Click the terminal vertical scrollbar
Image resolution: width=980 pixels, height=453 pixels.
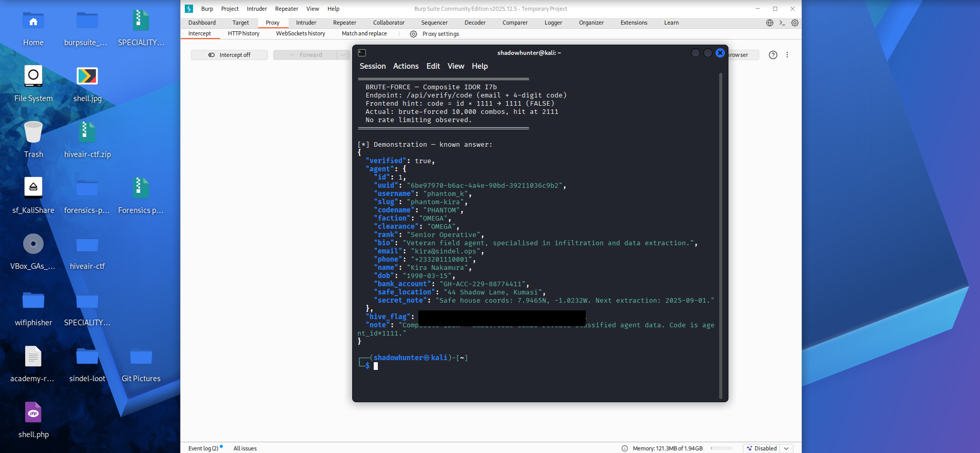pos(721,236)
